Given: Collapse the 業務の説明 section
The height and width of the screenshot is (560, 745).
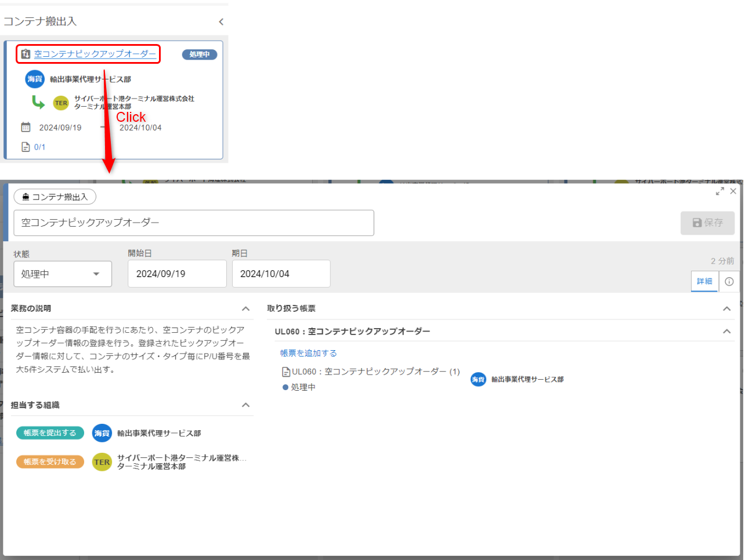Looking at the screenshot, I should tap(246, 308).
